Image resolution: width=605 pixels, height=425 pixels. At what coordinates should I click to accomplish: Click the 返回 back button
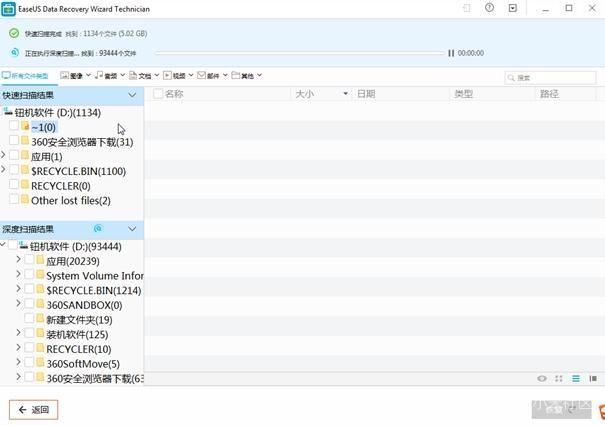click(34, 410)
